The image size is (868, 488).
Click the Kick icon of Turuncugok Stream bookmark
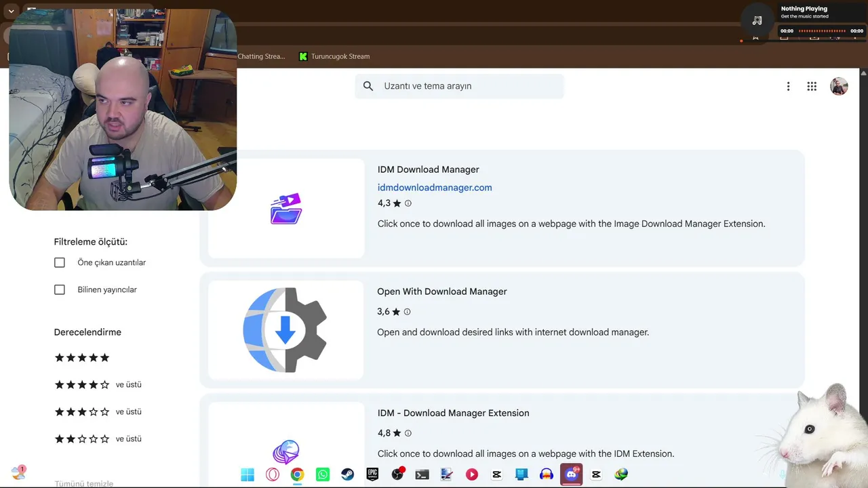pos(303,56)
